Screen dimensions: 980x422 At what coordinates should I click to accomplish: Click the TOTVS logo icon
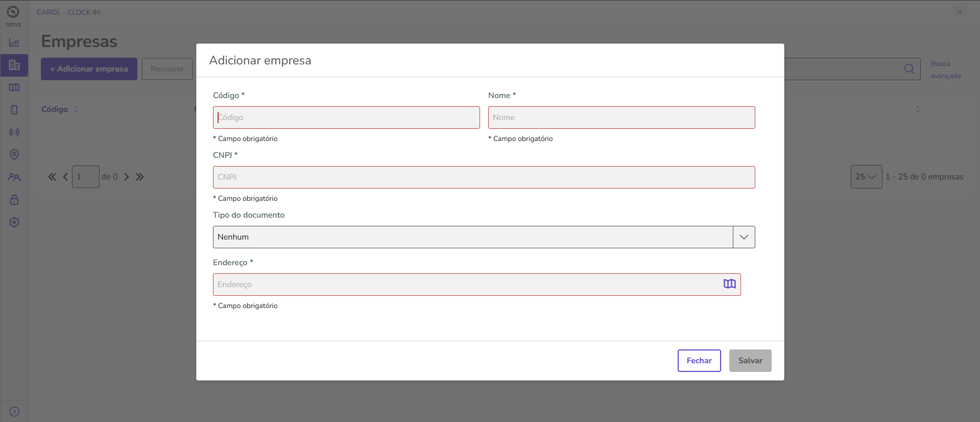coord(13,12)
